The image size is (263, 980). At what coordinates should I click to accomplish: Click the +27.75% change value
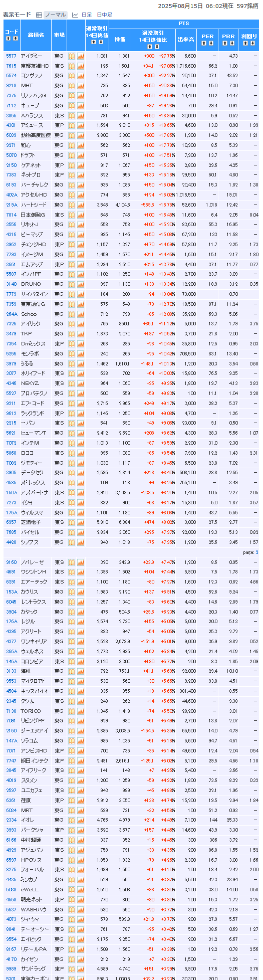click(x=166, y=56)
